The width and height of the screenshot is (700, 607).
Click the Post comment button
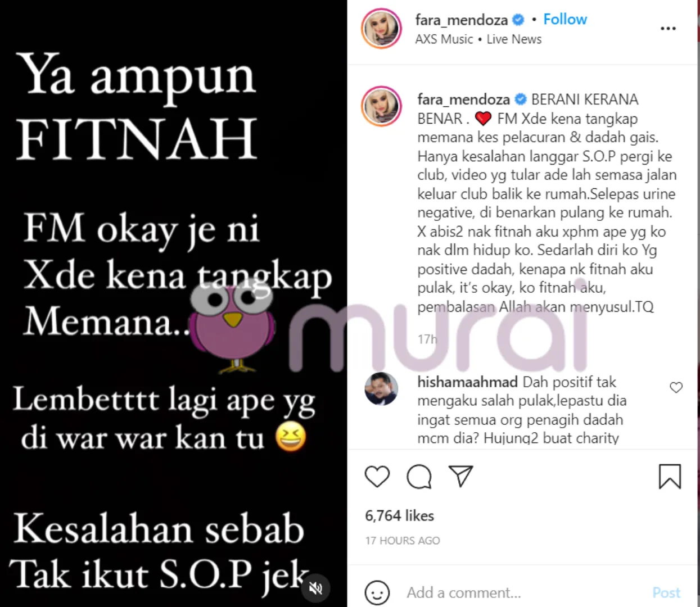[666, 593]
